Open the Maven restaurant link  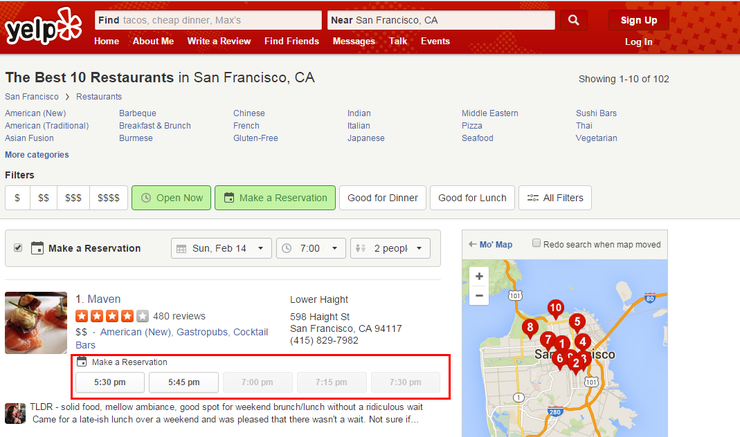click(x=104, y=299)
